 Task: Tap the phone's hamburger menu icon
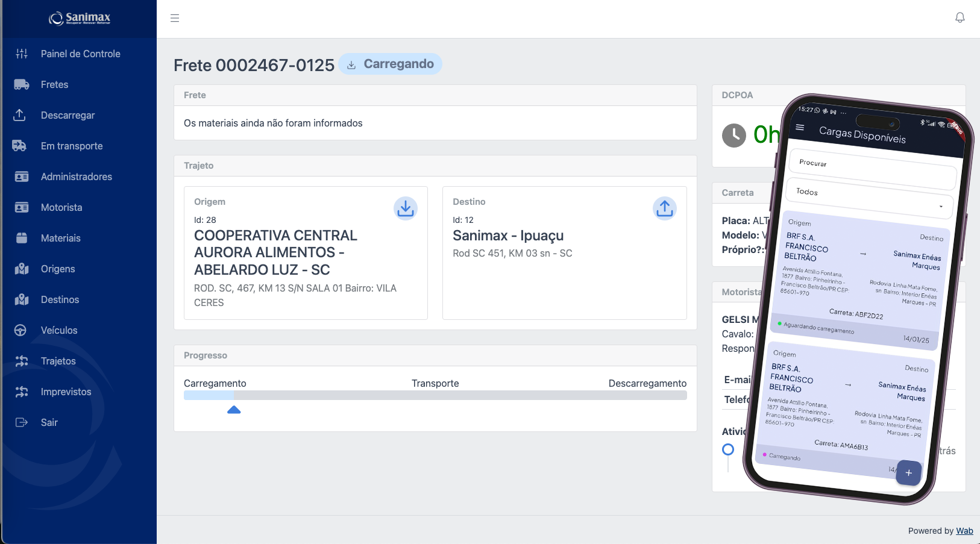(800, 127)
